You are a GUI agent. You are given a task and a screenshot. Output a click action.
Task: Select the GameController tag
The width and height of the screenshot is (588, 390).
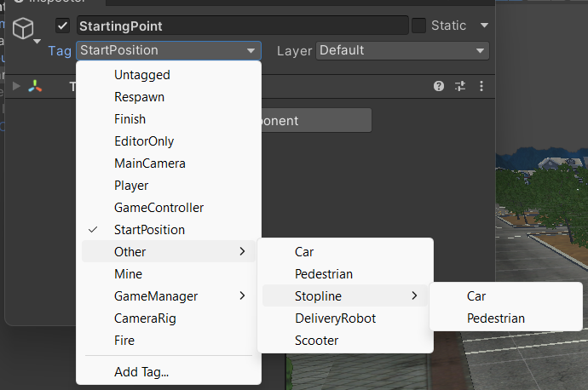point(169,208)
